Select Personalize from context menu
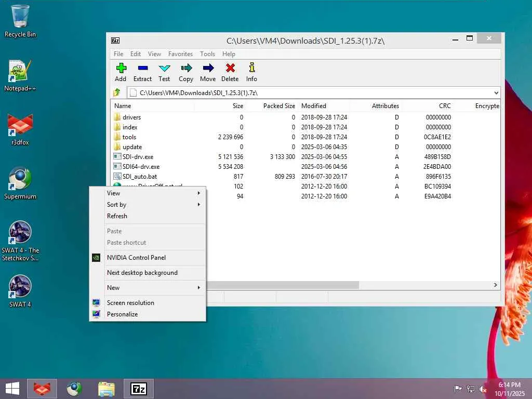Image resolution: width=532 pixels, height=399 pixels. [122, 314]
